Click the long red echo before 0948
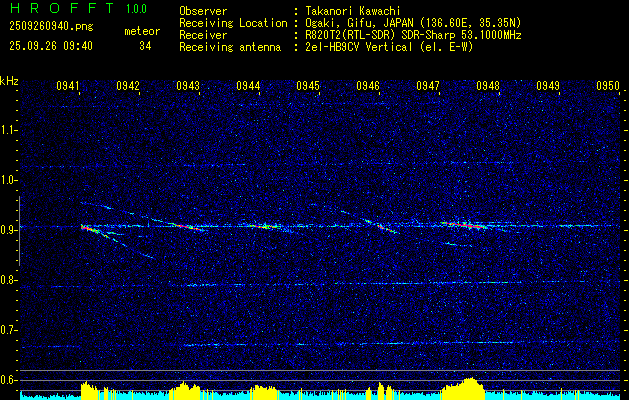 (465, 225)
